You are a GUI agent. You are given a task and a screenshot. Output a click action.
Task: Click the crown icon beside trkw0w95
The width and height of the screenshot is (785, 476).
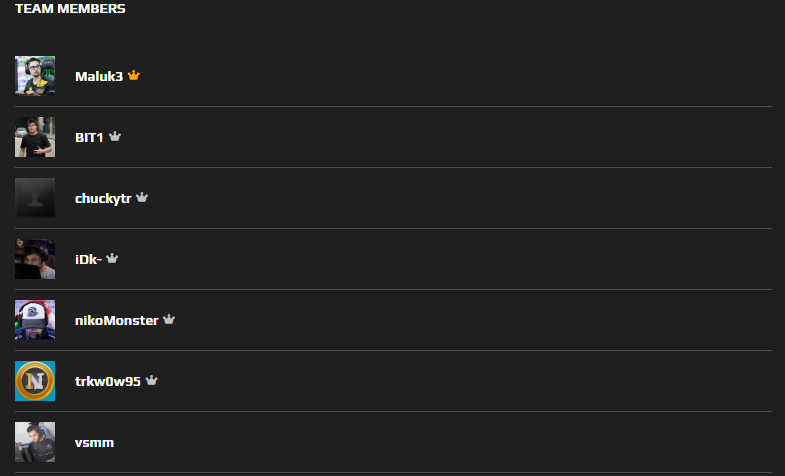[152, 381]
